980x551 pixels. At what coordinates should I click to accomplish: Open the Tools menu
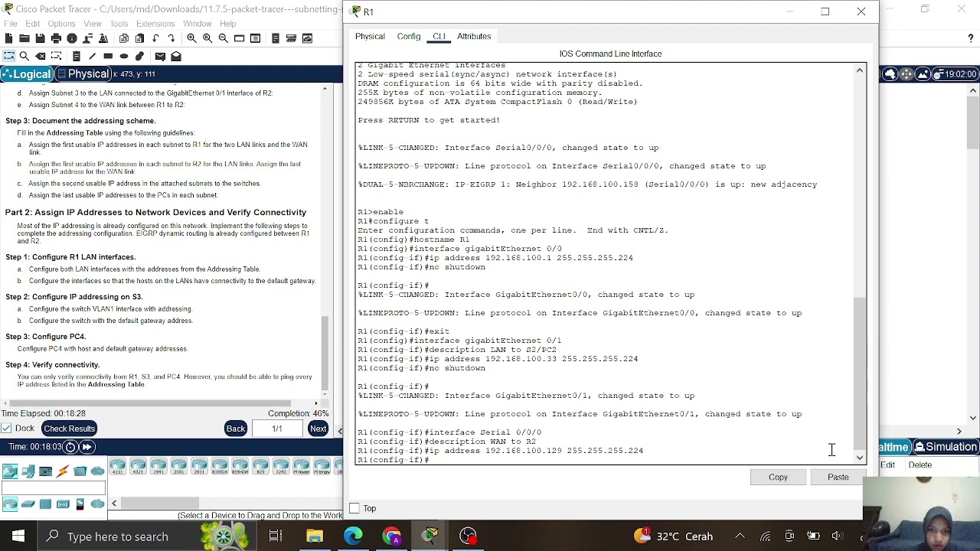119,24
